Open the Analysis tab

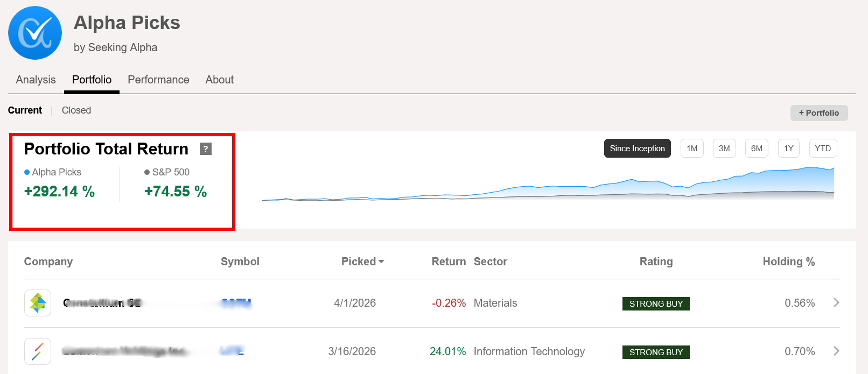click(x=36, y=80)
